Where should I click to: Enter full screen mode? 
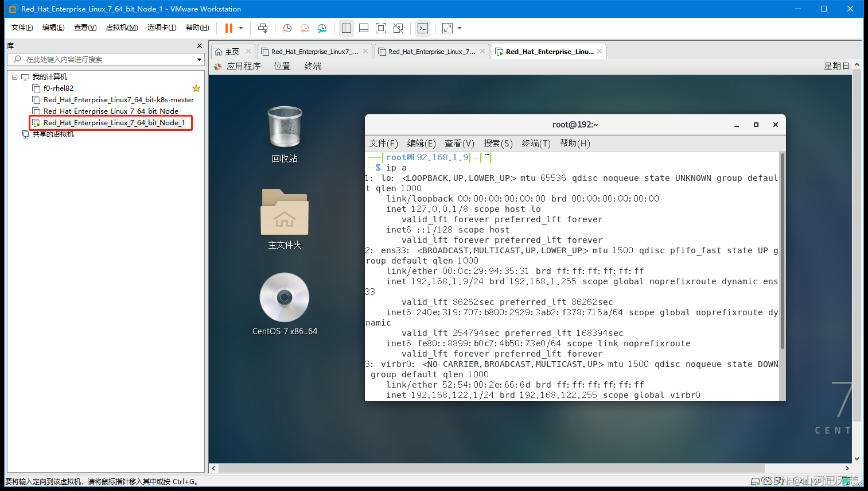pos(381,28)
